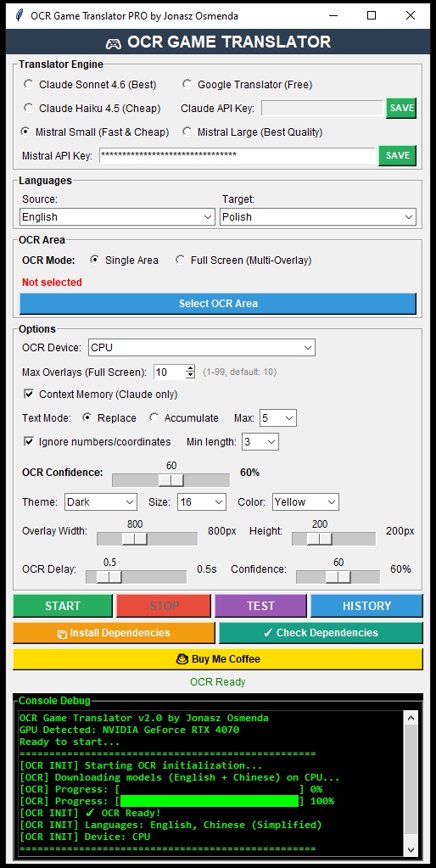Screen dimensions: 436x868
Task: Increase Max Overlays with up arrow
Action: click(190, 368)
